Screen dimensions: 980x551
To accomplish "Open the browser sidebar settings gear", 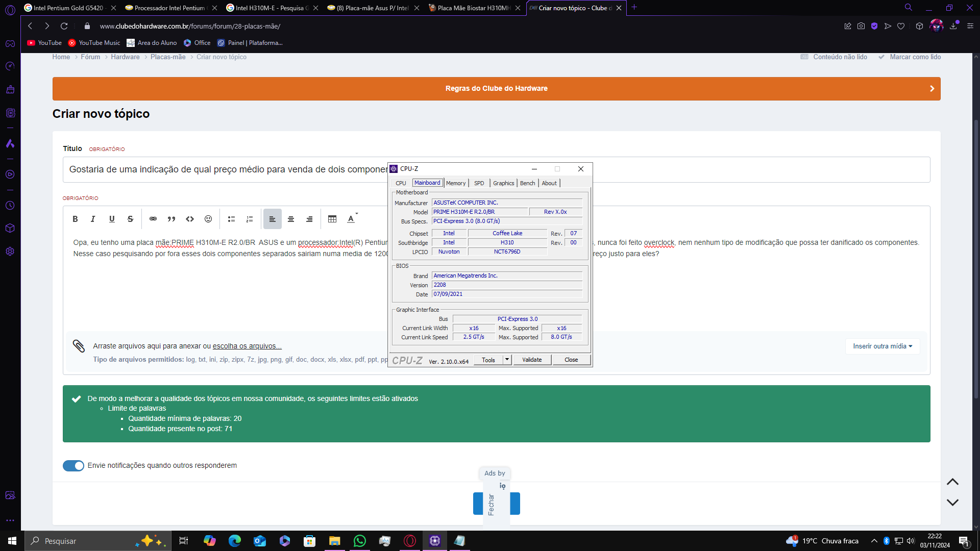I will pos(10,252).
